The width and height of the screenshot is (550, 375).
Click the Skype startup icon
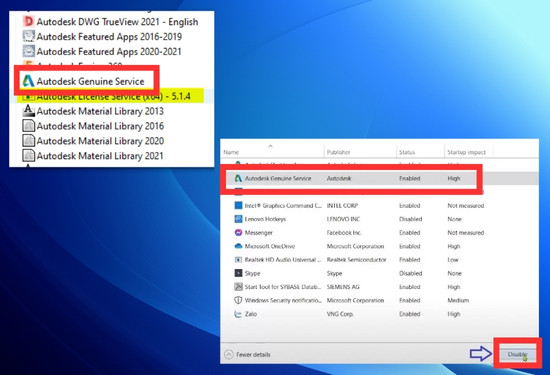pos(238,273)
